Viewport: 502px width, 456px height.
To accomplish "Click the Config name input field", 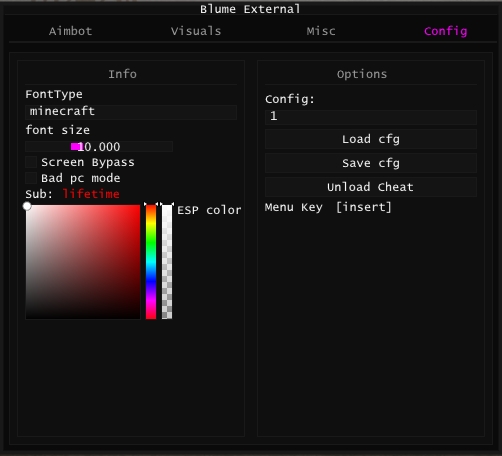I will click(x=371, y=117).
